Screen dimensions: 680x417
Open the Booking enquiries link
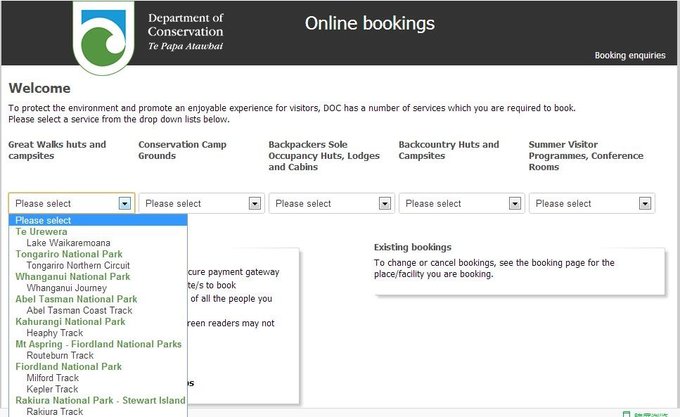[x=629, y=56]
